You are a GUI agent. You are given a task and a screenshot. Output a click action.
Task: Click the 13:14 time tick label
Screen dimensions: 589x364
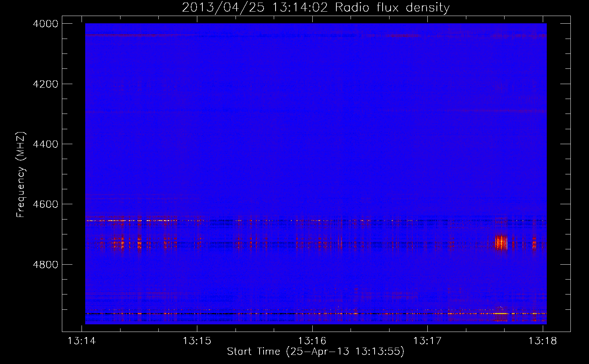(82, 341)
